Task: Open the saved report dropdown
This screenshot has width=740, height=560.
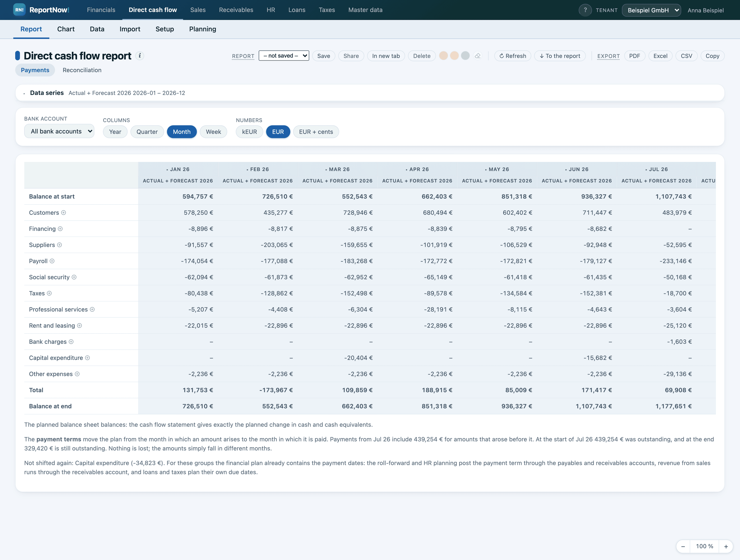Action: (284, 56)
